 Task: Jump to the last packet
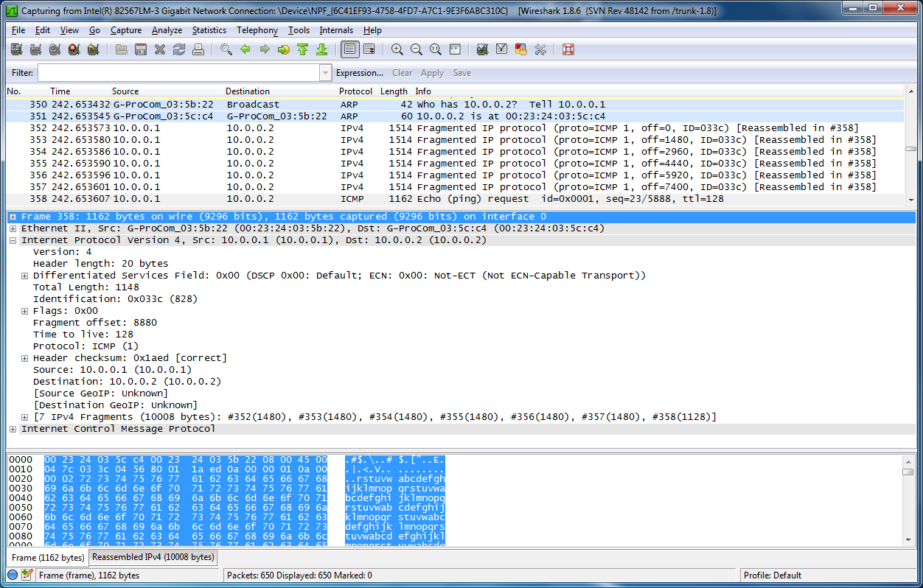tap(321, 49)
